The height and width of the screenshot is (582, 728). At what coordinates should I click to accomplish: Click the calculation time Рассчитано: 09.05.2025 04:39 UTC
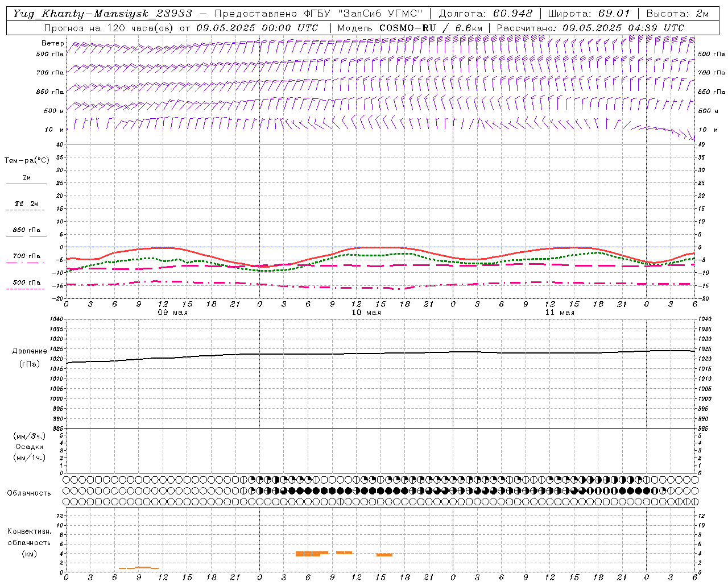590,28
